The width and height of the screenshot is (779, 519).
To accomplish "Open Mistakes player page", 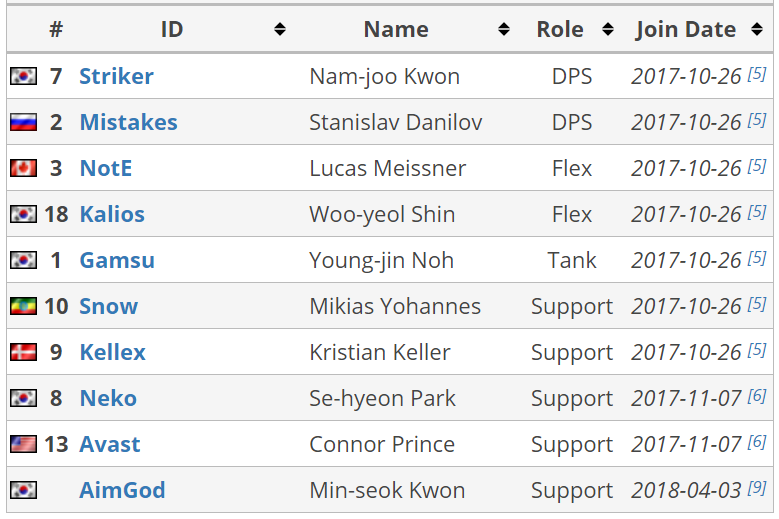I will coord(129,122).
